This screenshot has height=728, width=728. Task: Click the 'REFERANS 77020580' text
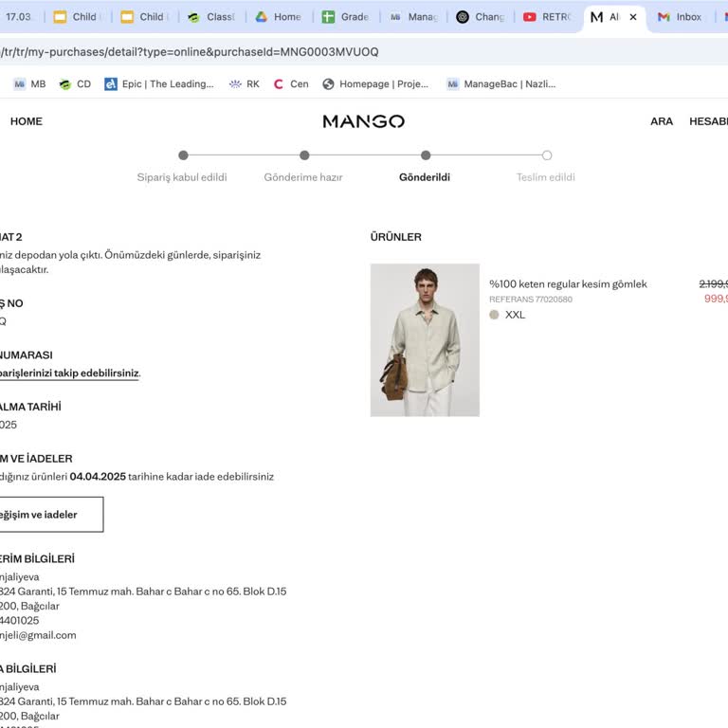tap(531, 300)
